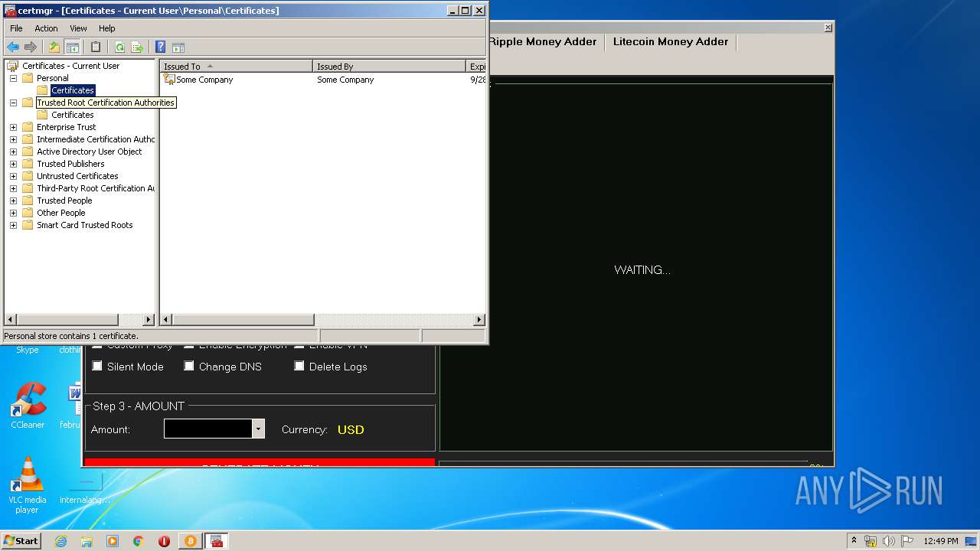
Task: Expand the Enterprise Trust node
Action: coord(13,127)
